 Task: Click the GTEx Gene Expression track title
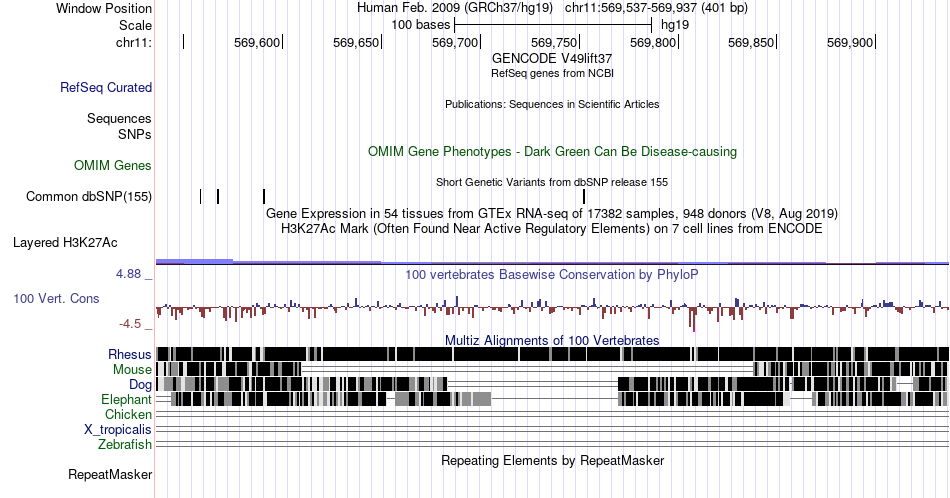552,213
